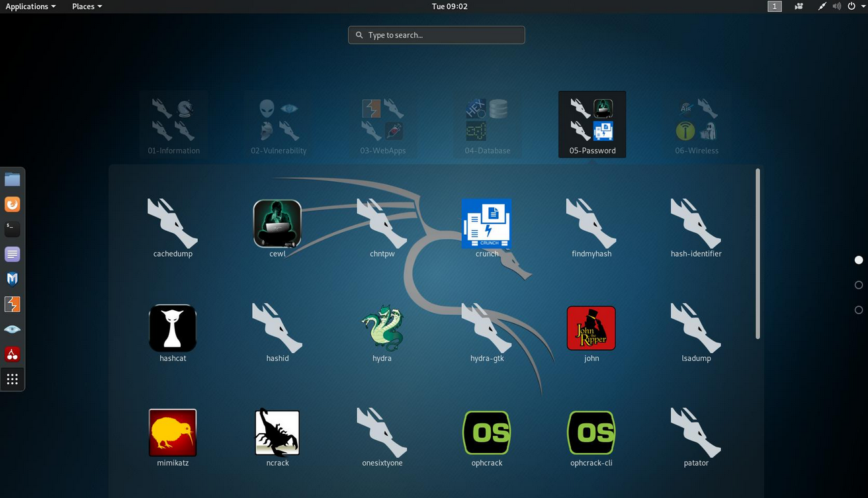Open the cherry icon in the dock
The height and width of the screenshot is (498, 868).
pos(12,354)
